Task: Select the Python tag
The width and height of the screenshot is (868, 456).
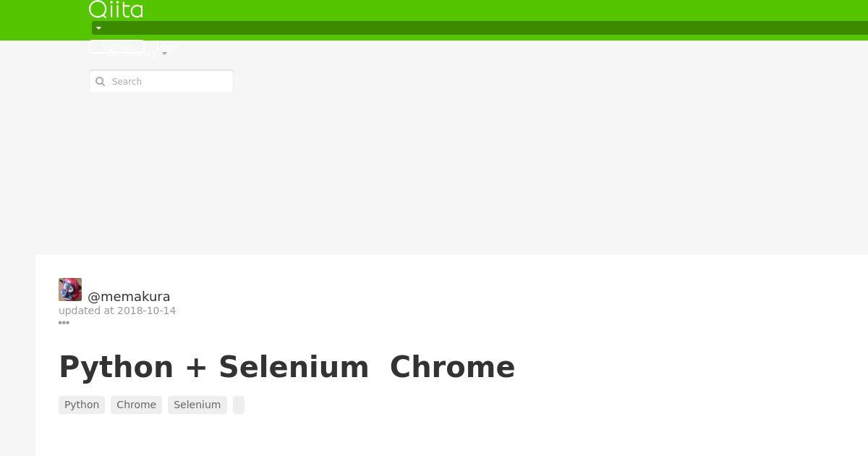Action: coord(82,405)
